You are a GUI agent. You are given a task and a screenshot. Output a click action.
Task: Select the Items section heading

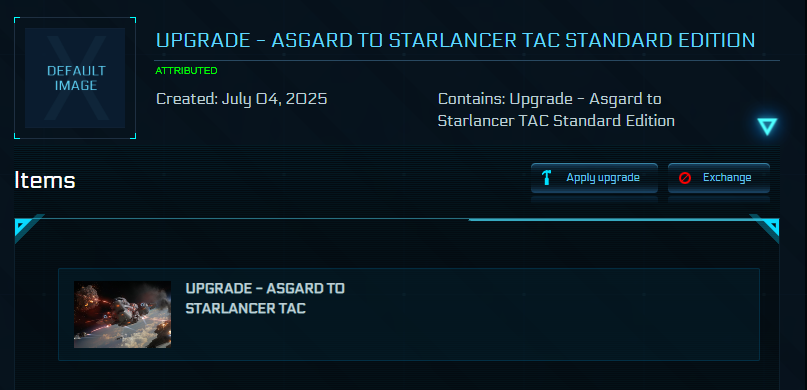point(45,181)
